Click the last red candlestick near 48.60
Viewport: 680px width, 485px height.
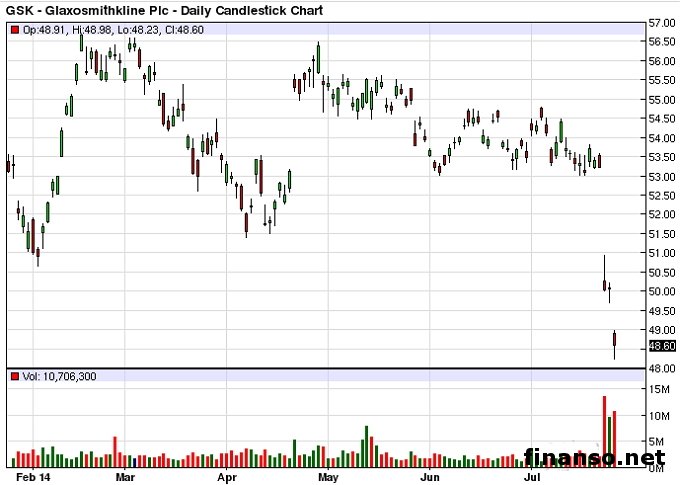[614, 341]
